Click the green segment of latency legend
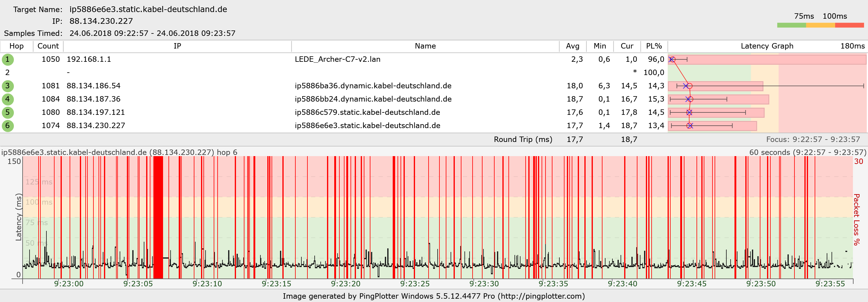 click(791, 25)
